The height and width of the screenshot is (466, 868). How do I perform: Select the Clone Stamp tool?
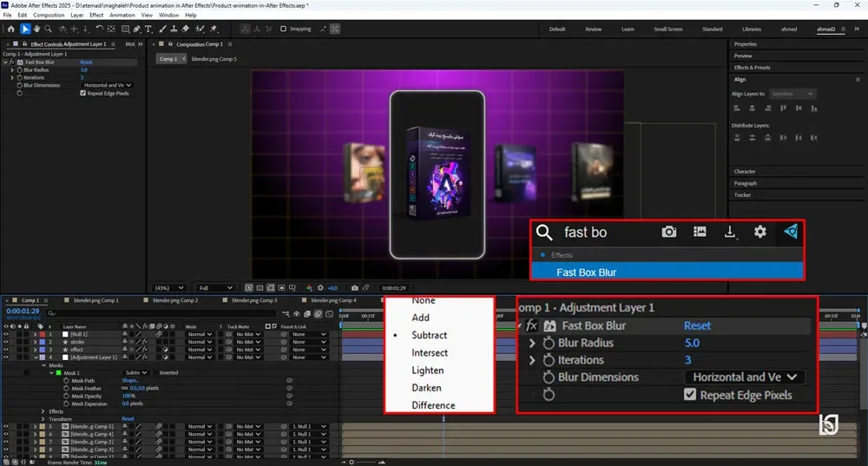(174, 29)
